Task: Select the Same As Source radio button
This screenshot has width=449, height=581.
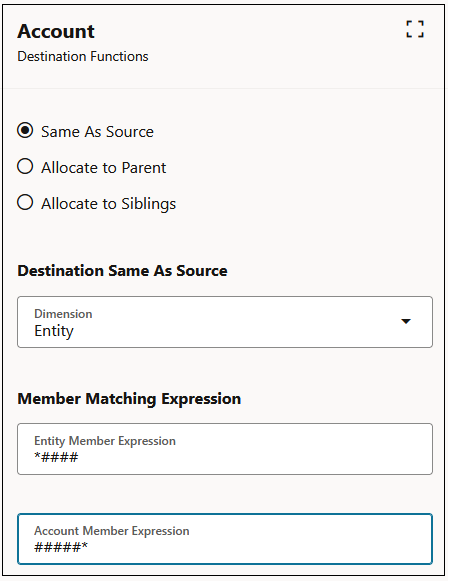Action: tap(25, 131)
